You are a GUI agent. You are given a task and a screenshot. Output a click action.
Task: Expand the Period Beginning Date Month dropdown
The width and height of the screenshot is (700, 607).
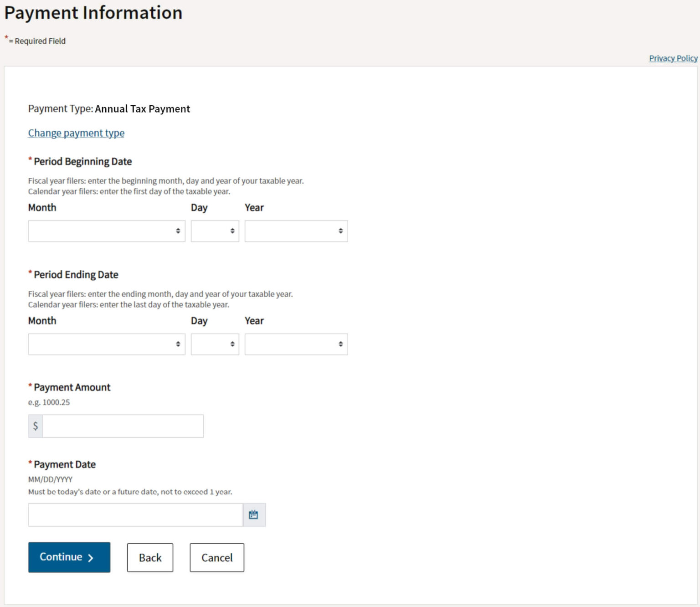107,231
